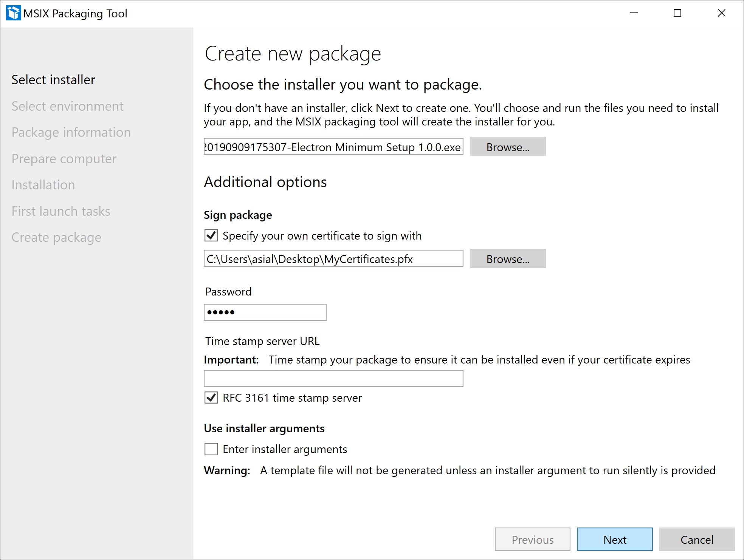The width and height of the screenshot is (744, 560).
Task: Cancel the package creation wizard
Action: [696, 539]
